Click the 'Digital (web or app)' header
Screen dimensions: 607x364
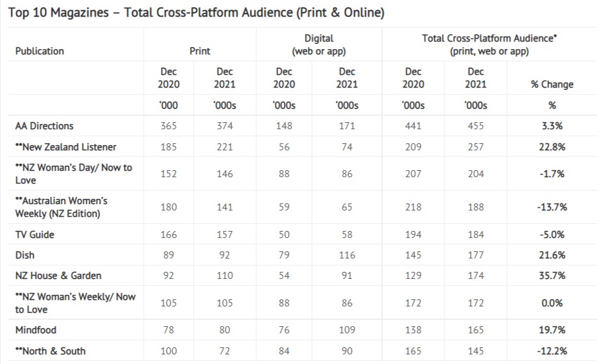click(319, 45)
